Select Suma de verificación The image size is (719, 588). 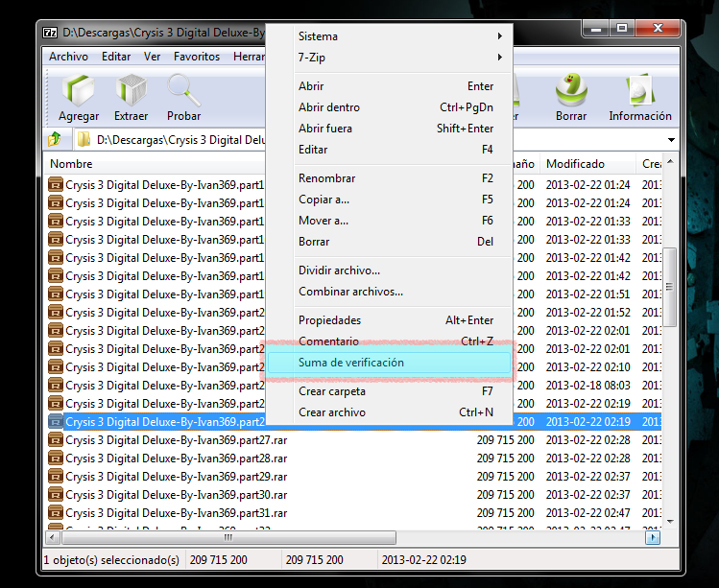click(389, 363)
